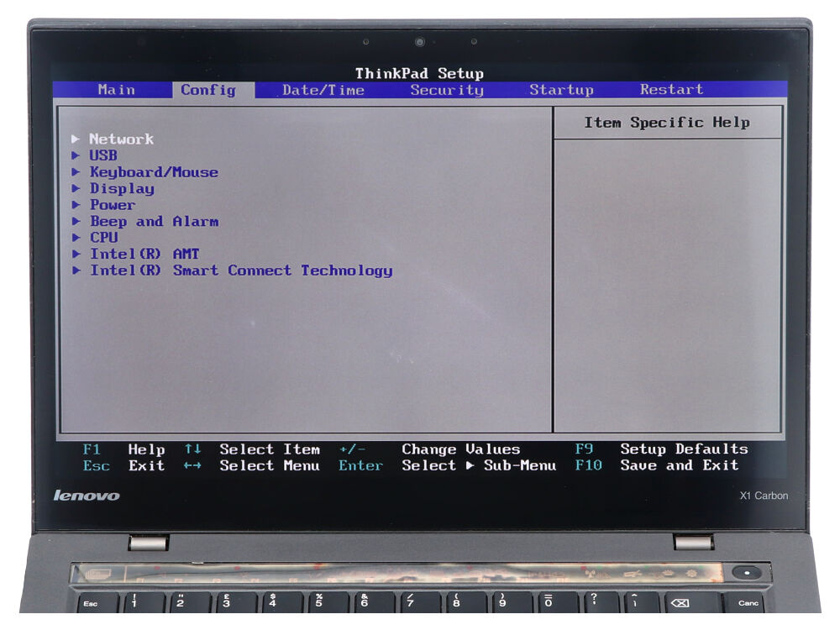Screen dimensions: 840x630
Task: Expand the arrow next to Display
Action: [x=76, y=189]
